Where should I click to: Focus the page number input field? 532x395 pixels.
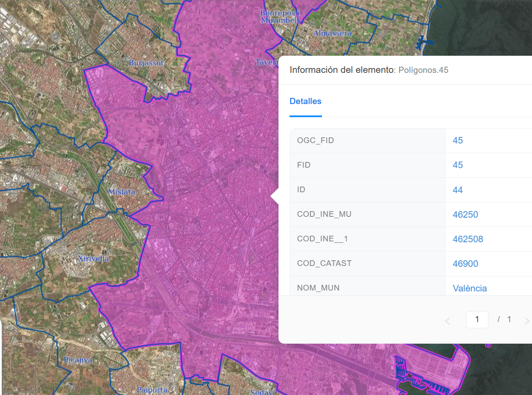click(477, 320)
